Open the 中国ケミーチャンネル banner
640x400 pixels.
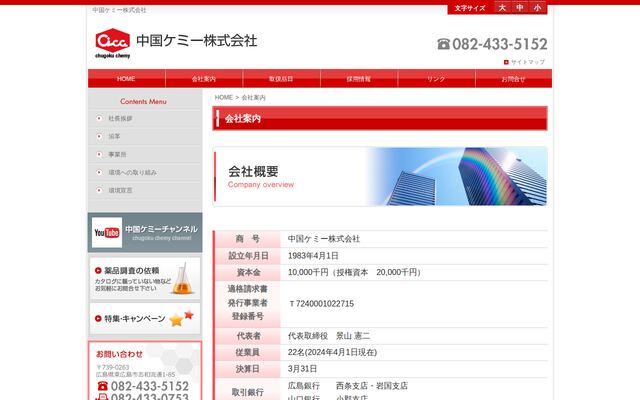click(x=145, y=232)
